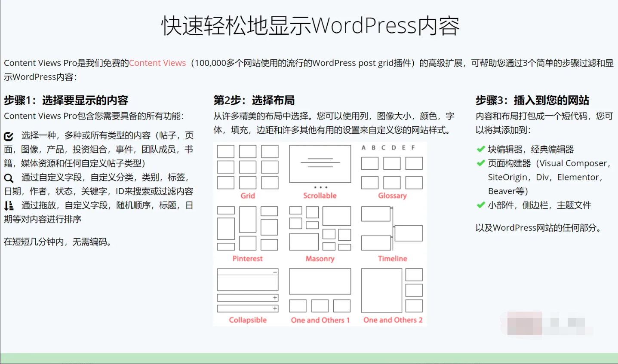Click the heading 快速轻松地显示WordPress内容
618x364 pixels.
click(310, 26)
